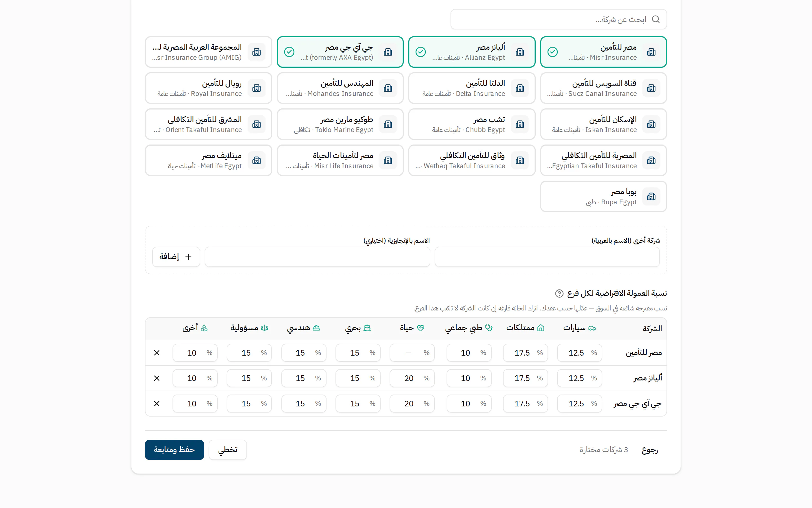The width and height of the screenshot is (812, 508).
Task: Deselect the GIG Egypt (formerly AXA) card
Action: pos(340,52)
